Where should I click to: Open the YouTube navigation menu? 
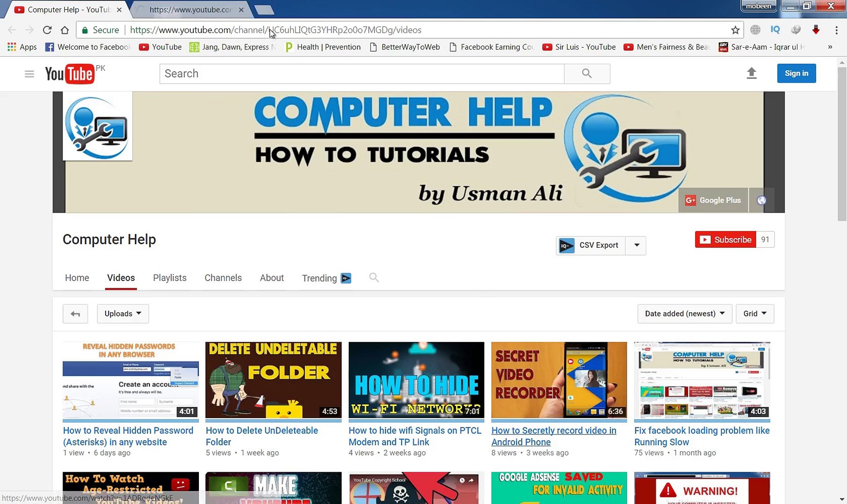coord(29,73)
